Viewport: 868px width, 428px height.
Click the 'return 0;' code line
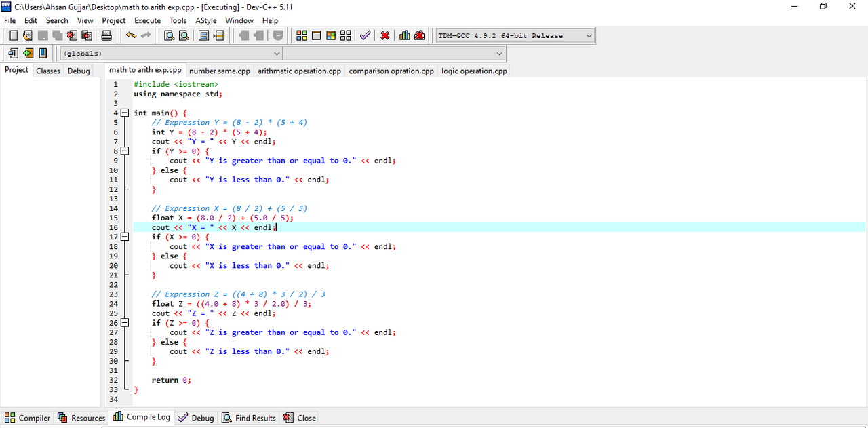pyautogui.click(x=171, y=380)
